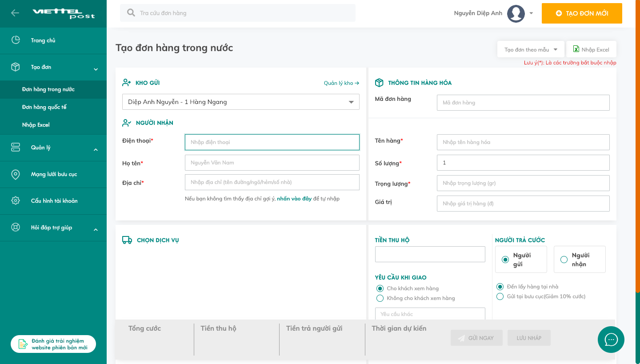The image size is (640, 364).
Task: Click the Nhập Excel button at top right
Action: point(591,49)
